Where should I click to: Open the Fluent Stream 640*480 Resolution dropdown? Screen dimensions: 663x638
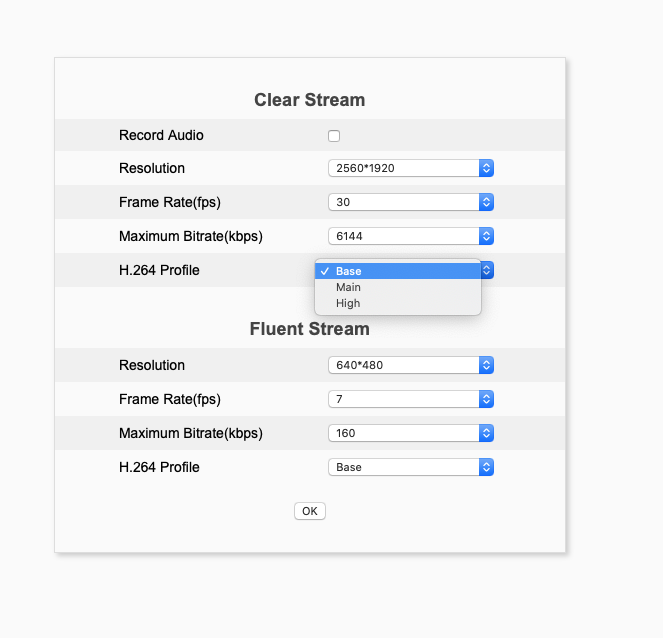point(410,365)
